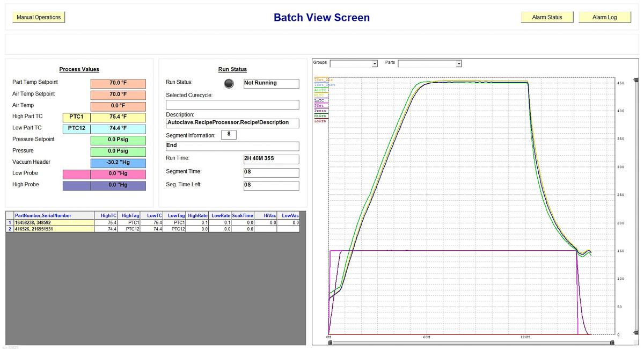Click the High Probe purple value field
This screenshot has height=349, width=644.
point(118,186)
